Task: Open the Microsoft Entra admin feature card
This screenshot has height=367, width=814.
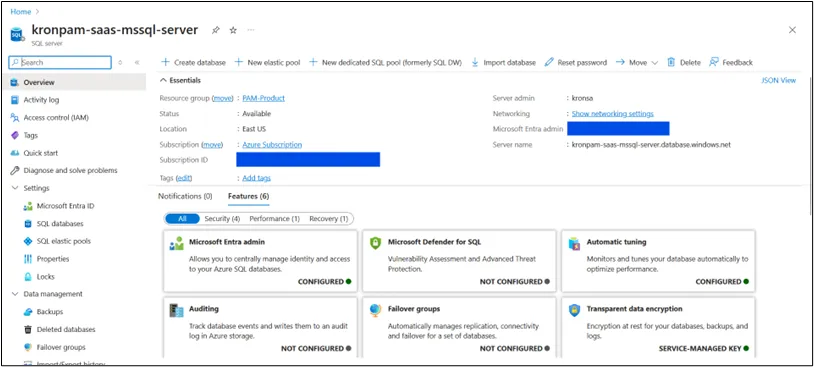Action: point(261,261)
